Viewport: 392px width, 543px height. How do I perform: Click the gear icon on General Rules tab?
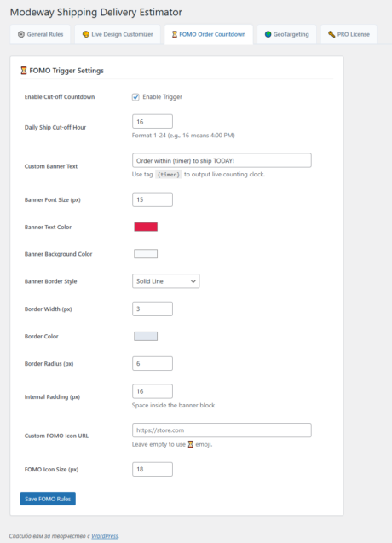(x=21, y=34)
